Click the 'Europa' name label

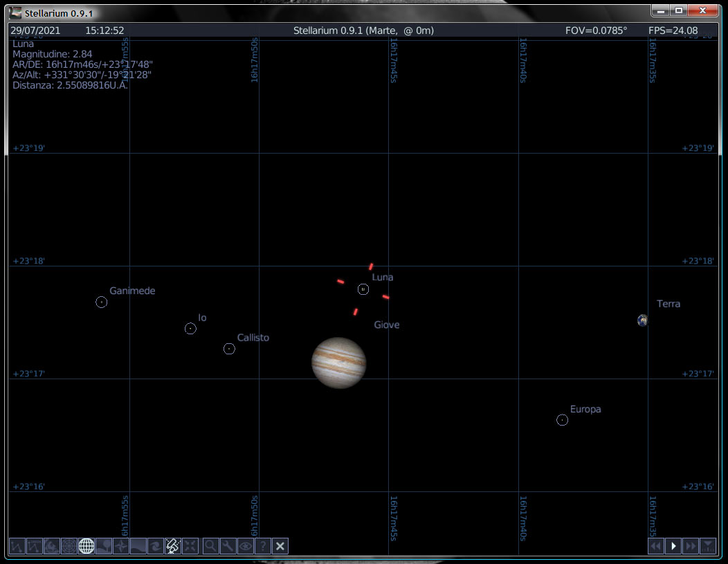tap(585, 409)
